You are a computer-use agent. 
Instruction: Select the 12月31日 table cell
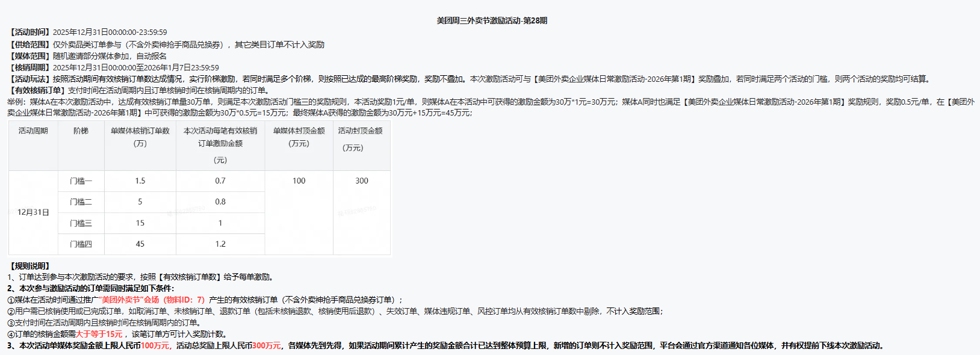point(33,212)
